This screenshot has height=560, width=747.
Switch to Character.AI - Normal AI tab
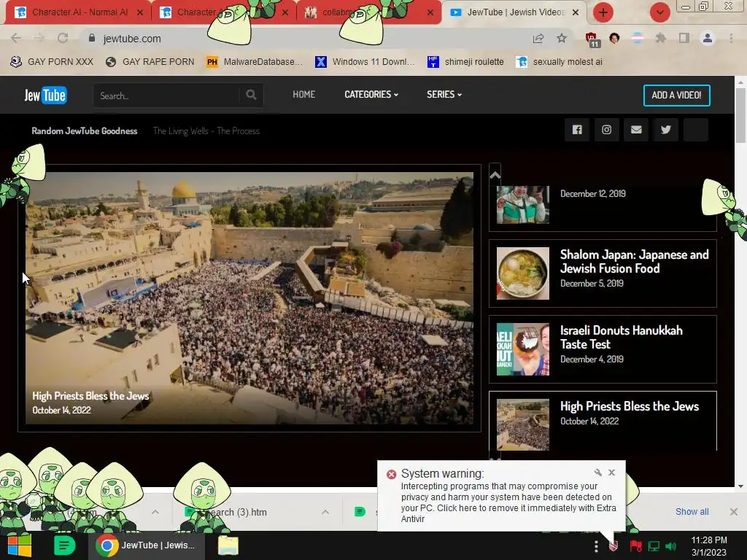[x=79, y=12]
